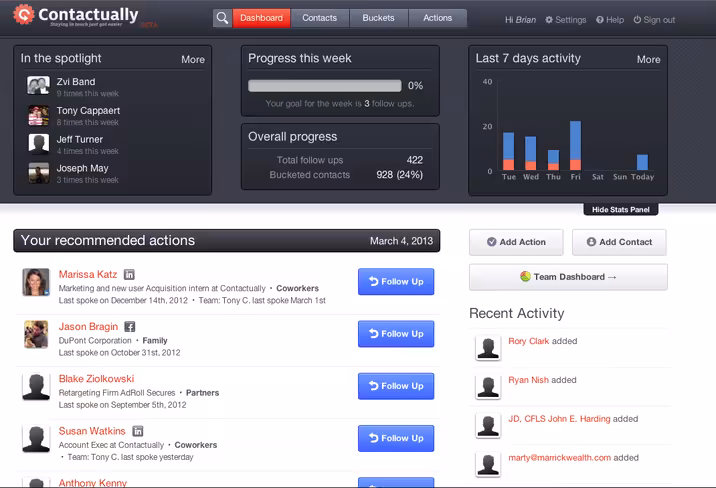
Task: Follow up with Blake Ziolkowski
Action: coord(396,386)
